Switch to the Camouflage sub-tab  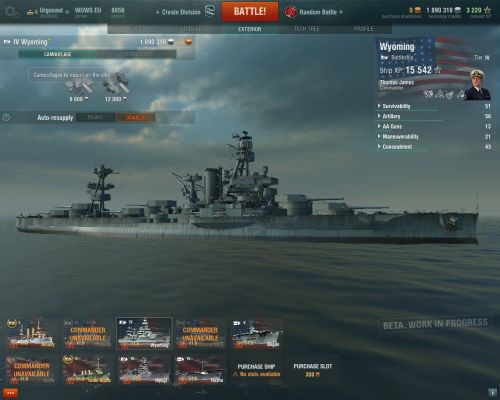click(58, 54)
